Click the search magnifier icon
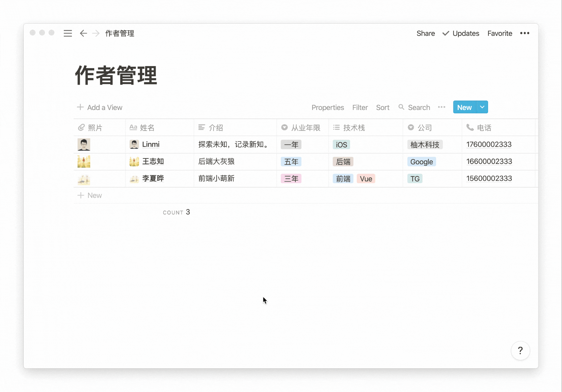The height and width of the screenshot is (392, 562). [401, 107]
